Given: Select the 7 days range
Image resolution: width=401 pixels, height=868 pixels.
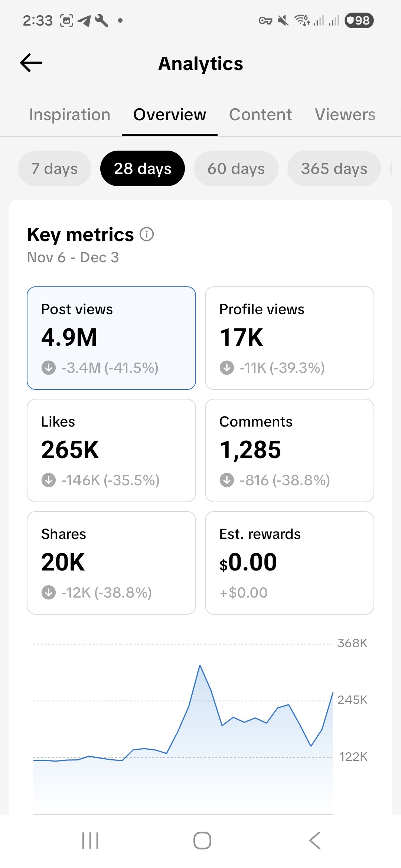Looking at the screenshot, I should click(x=55, y=168).
